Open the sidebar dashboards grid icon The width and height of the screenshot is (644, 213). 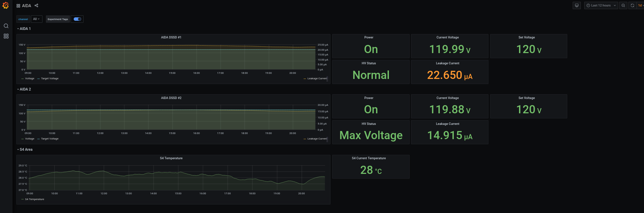6,36
